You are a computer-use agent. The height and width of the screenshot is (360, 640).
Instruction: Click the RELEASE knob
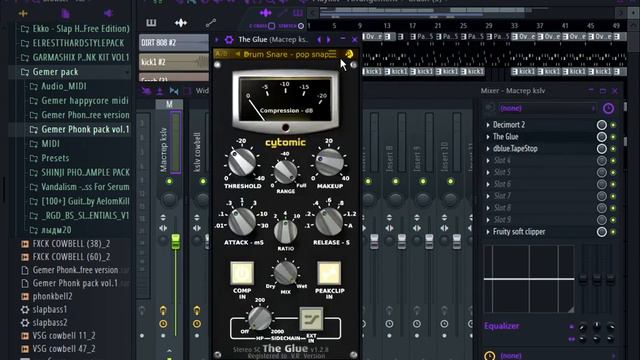tap(329, 221)
